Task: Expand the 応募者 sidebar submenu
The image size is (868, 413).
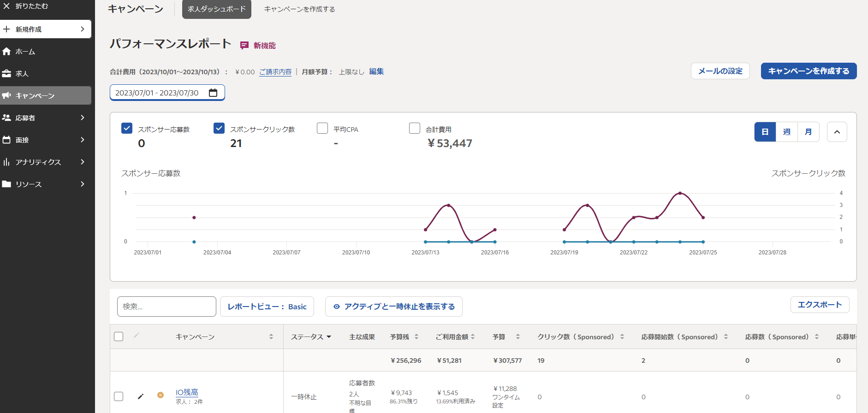Action: point(83,118)
